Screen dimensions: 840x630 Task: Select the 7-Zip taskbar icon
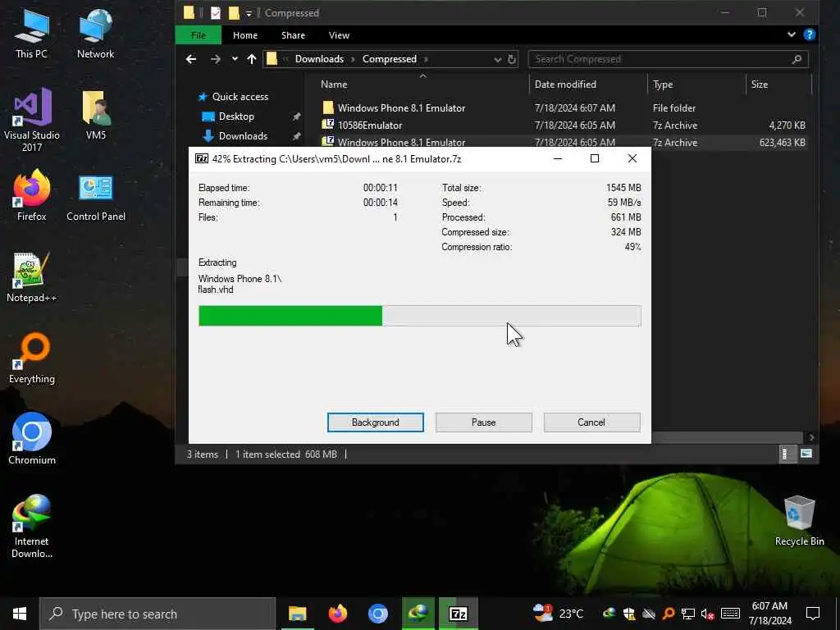pyautogui.click(x=458, y=614)
